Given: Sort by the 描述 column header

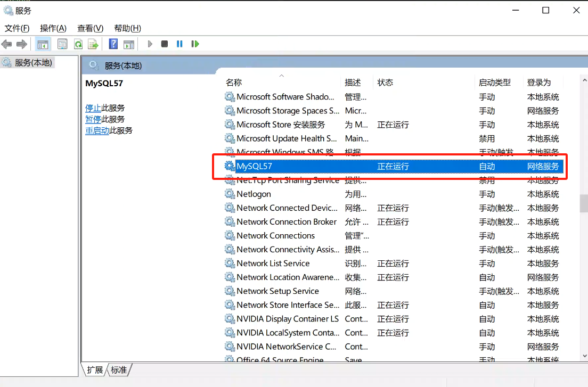Looking at the screenshot, I should tap(357, 83).
